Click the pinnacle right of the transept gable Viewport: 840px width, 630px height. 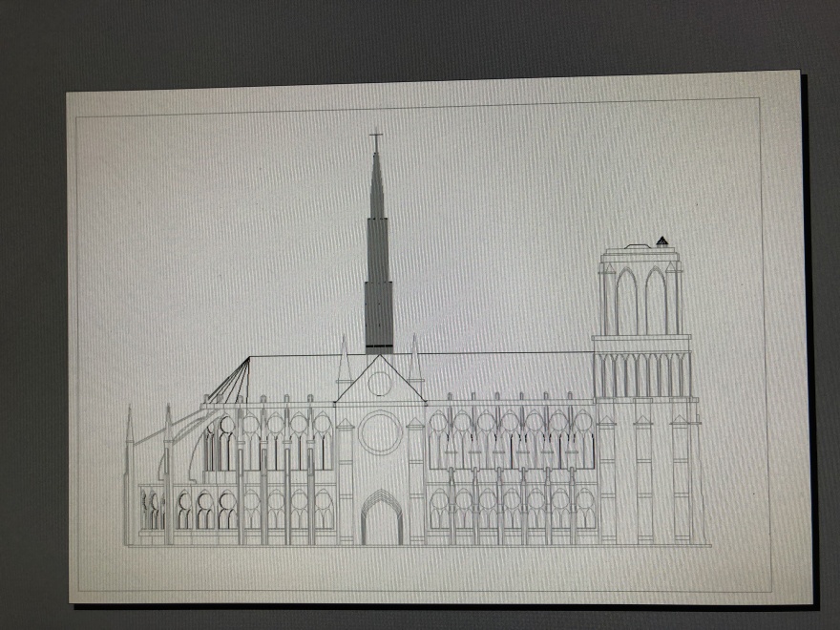[x=415, y=363]
